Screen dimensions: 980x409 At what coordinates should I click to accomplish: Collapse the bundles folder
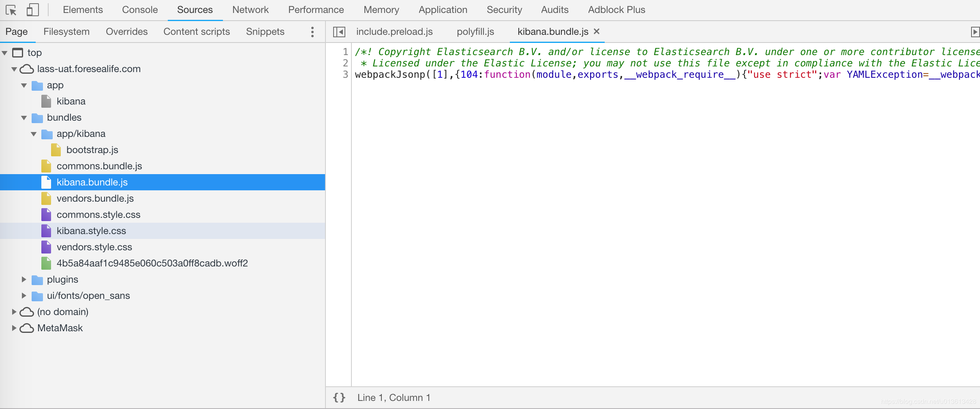[24, 118]
